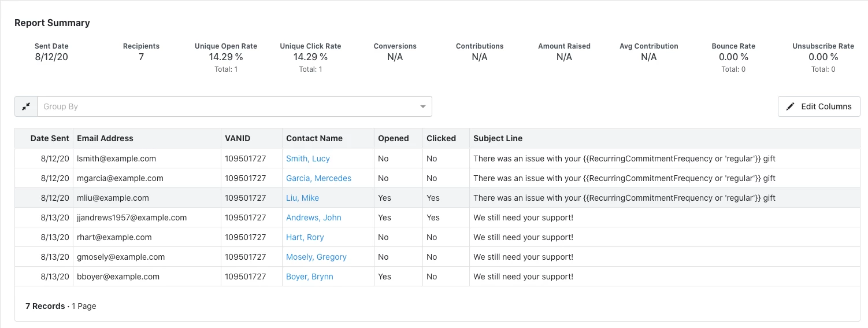Open the Group By dropdown arrow
Viewport: 868px width, 328px height.
423,106
